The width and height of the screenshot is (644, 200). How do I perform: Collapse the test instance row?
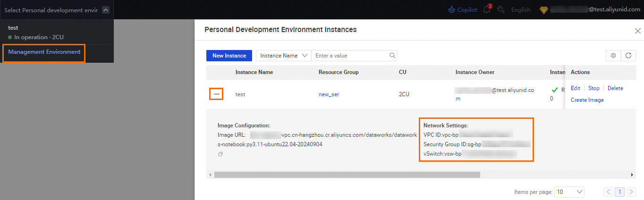[216, 94]
